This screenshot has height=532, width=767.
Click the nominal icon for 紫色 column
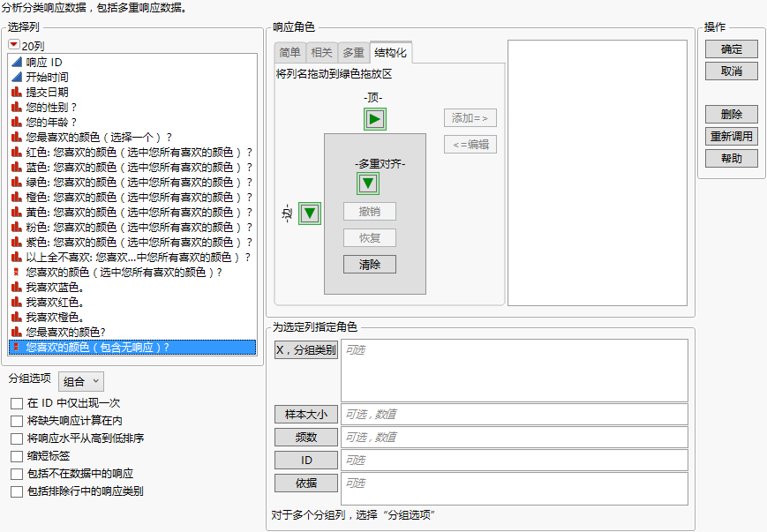point(17,242)
